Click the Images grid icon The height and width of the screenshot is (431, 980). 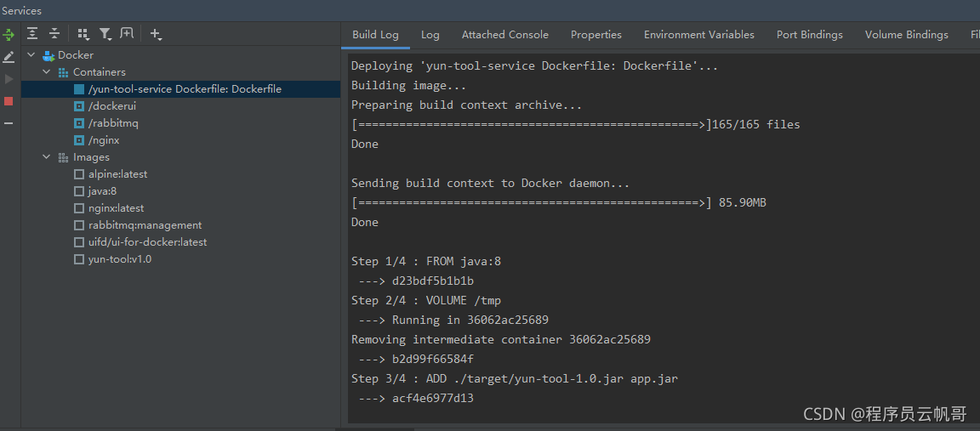tap(63, 157)
